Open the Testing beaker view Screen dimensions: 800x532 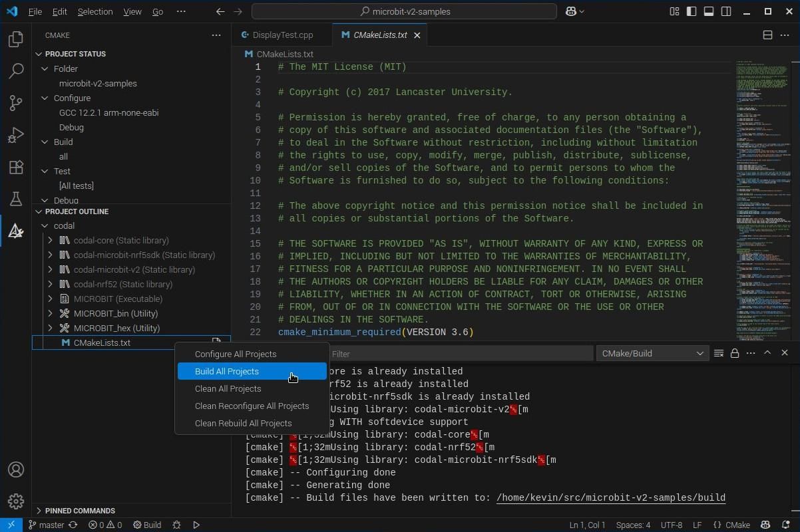click(x=16, y=199)
